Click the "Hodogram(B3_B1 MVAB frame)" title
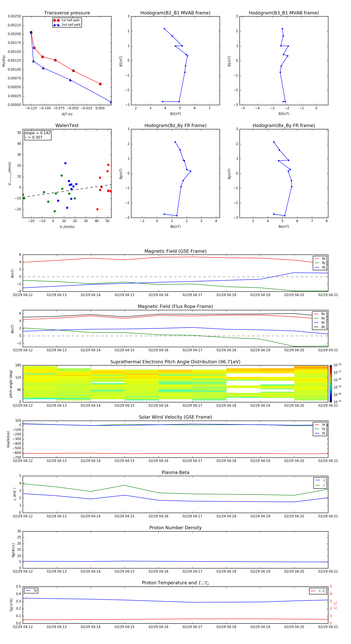This screenshot has width=351, height=644. coord(284,13)
